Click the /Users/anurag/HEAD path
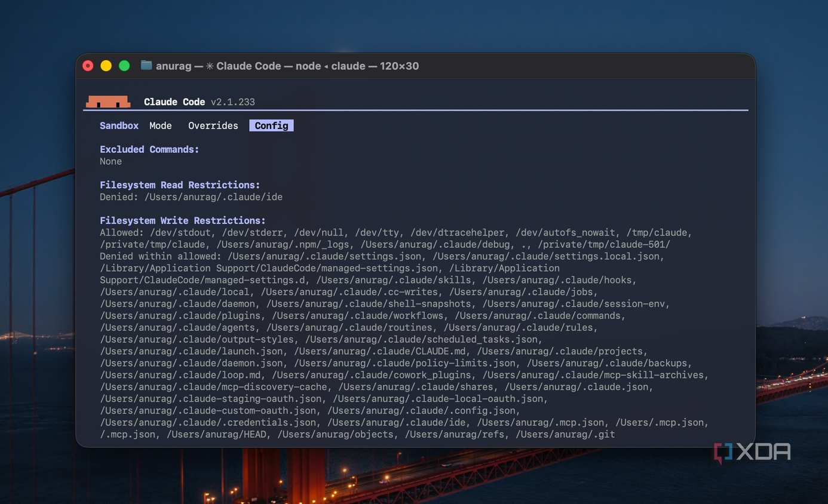The image size is (828, 504). click(x=216, y=434)
